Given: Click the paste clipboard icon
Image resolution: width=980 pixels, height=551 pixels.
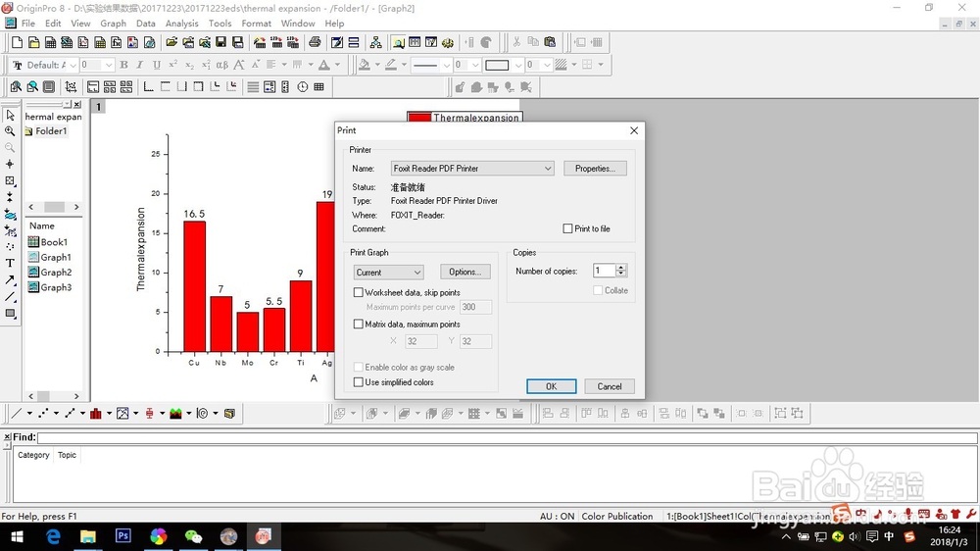Looking at the screenshot, I should (550, 42).
